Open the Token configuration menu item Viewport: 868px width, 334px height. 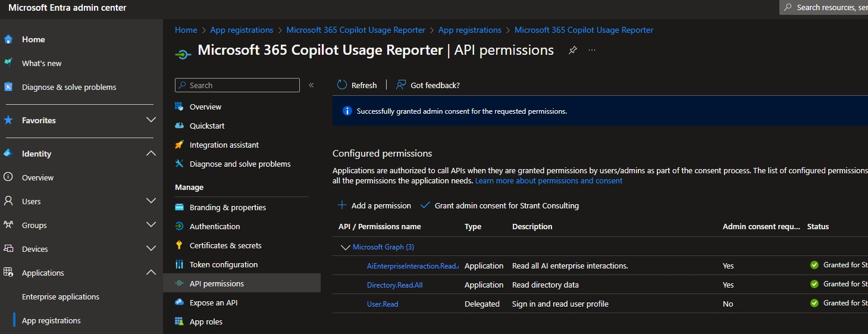[223, 264]
